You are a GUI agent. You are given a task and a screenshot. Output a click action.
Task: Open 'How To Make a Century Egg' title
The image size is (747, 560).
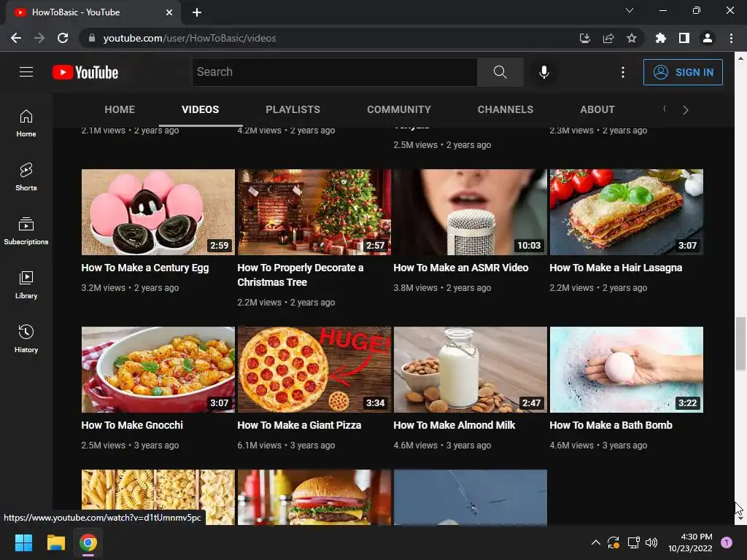tap(145, 268)
